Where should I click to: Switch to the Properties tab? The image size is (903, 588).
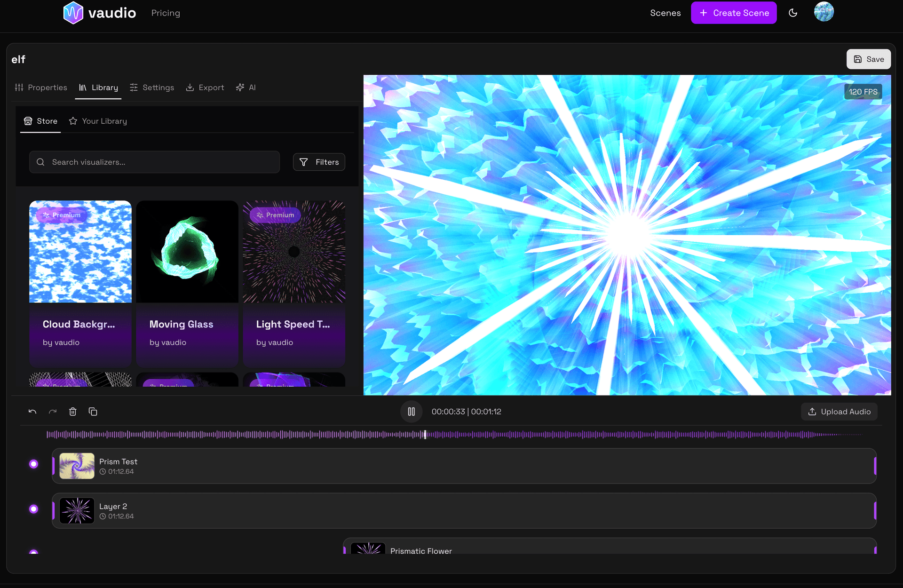click(x=41, y=87)
